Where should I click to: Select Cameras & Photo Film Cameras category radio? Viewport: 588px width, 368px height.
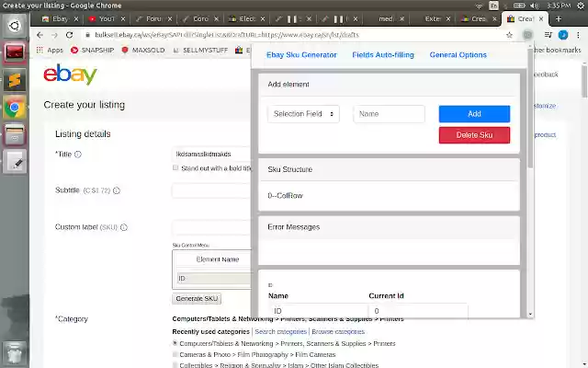(x=175, y=354)
